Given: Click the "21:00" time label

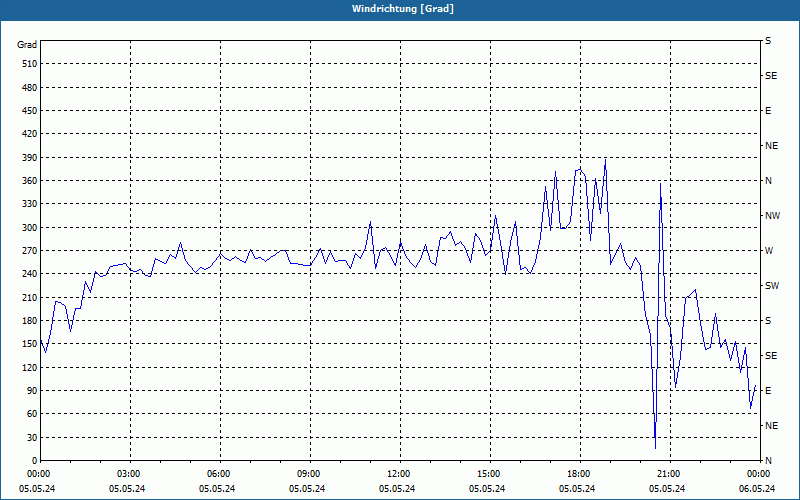Looking at the screenshot, I should coord(670,474).
